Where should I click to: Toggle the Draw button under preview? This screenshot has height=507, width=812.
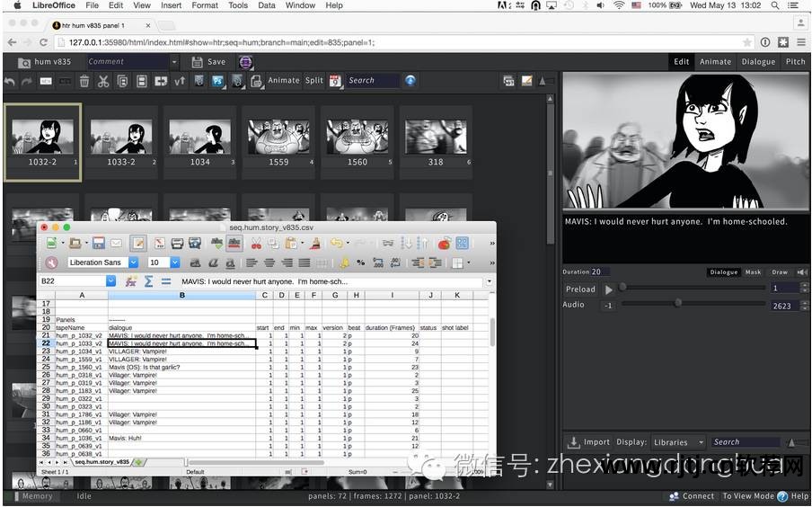coord(780,271)
